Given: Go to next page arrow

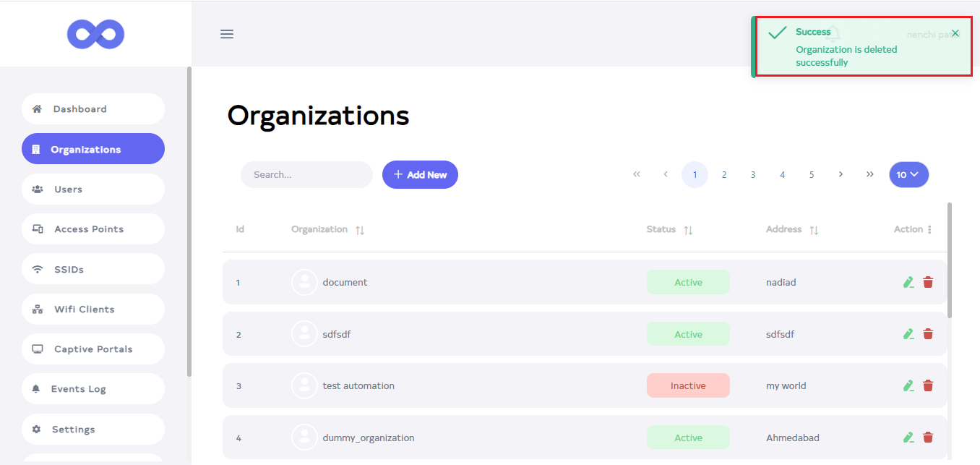Looking at the screenshot, I should point(841,174).
